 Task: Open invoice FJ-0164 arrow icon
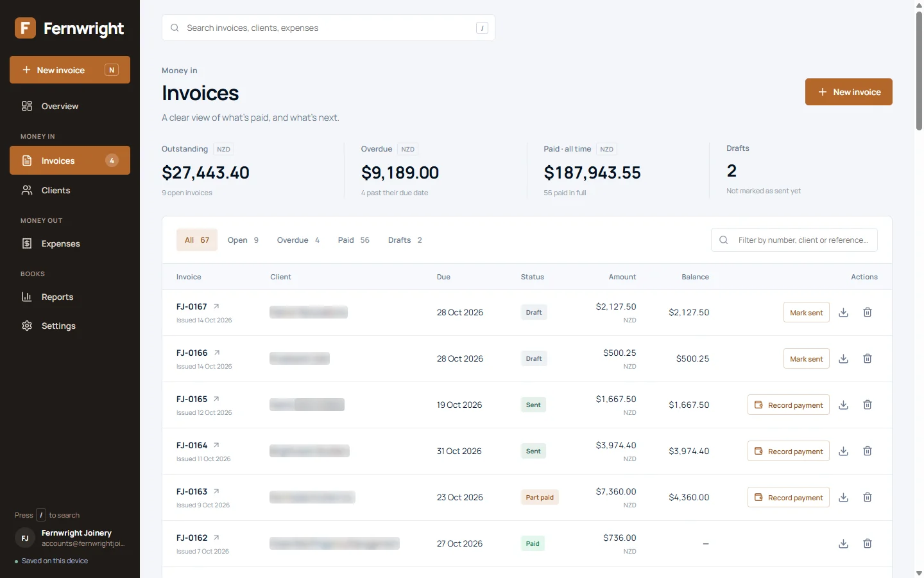pyautogui.click(x=216, y=445)
